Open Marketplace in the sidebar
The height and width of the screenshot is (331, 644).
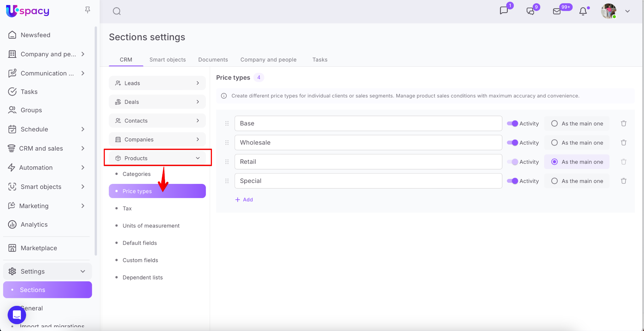pyautogui.click(x=39, y=248)
